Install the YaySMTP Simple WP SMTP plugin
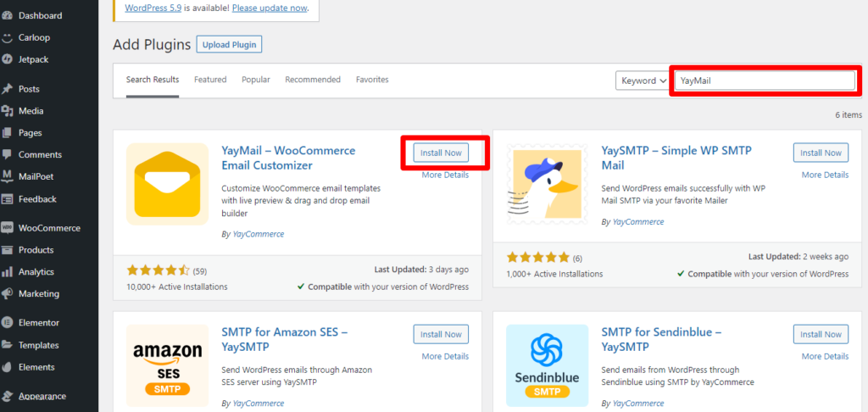The width and height of the screenshot is (868, 412). click(821, 153)
